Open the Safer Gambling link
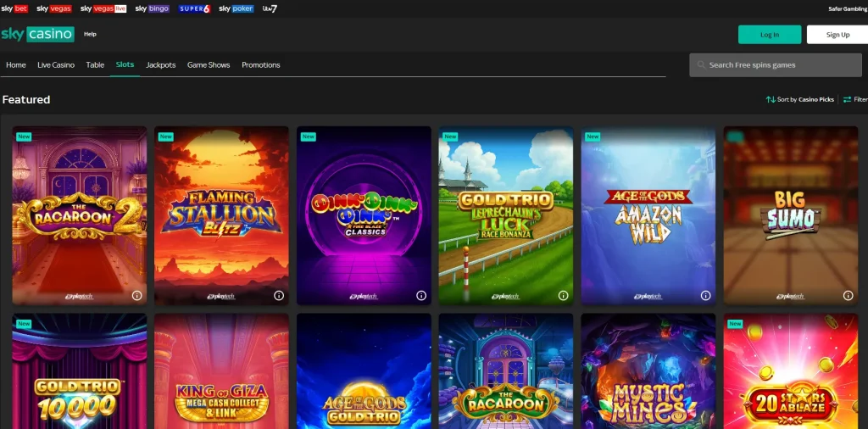The image size is (868, 429). pyautogui.click(x=848, y=8)
